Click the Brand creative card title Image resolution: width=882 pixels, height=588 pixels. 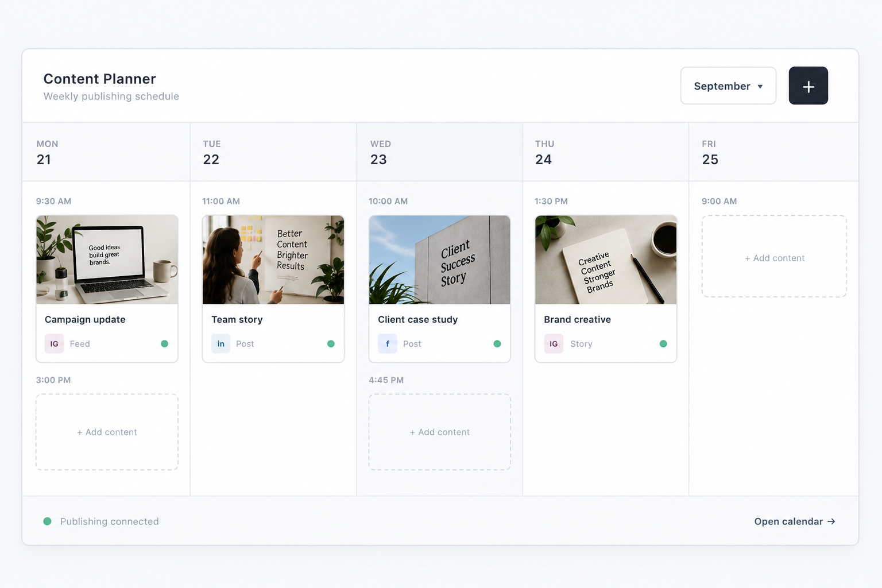click(x=578, y=319)
